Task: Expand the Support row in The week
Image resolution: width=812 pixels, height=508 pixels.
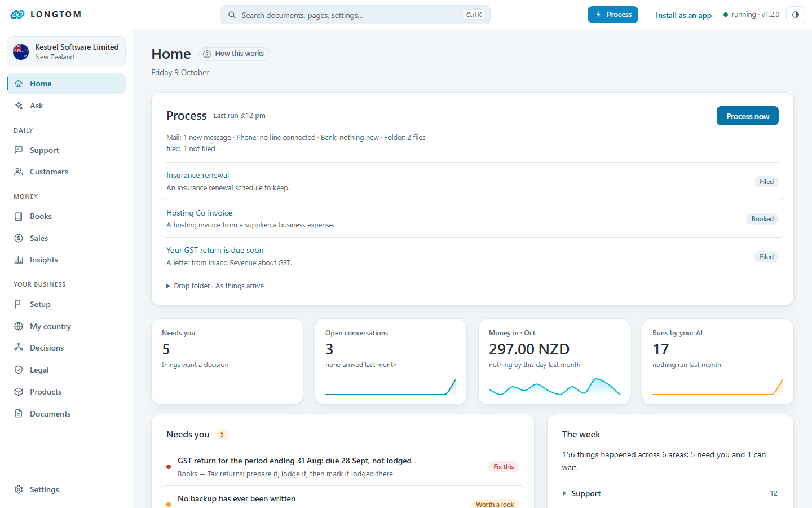Action: tap(670, 493)
